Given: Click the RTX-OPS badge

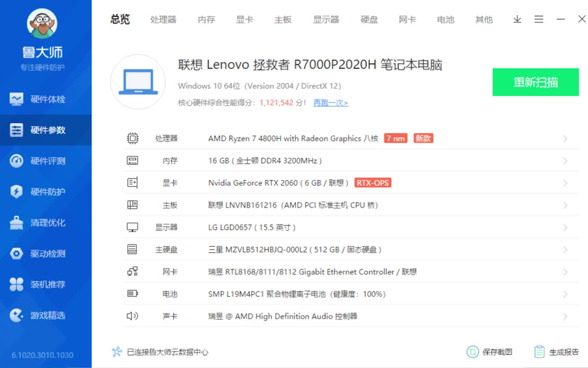Looking at the screenshot, I should tap(373, 183).
